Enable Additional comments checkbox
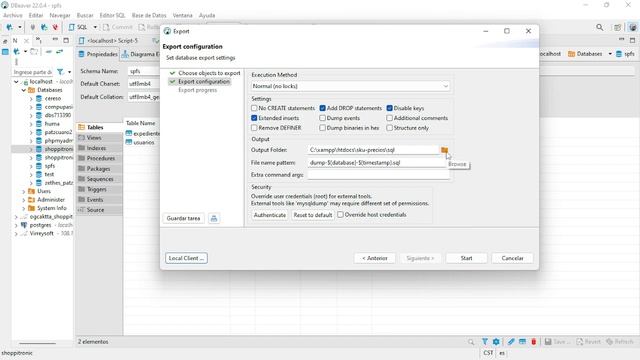 (x=389, y=118)
